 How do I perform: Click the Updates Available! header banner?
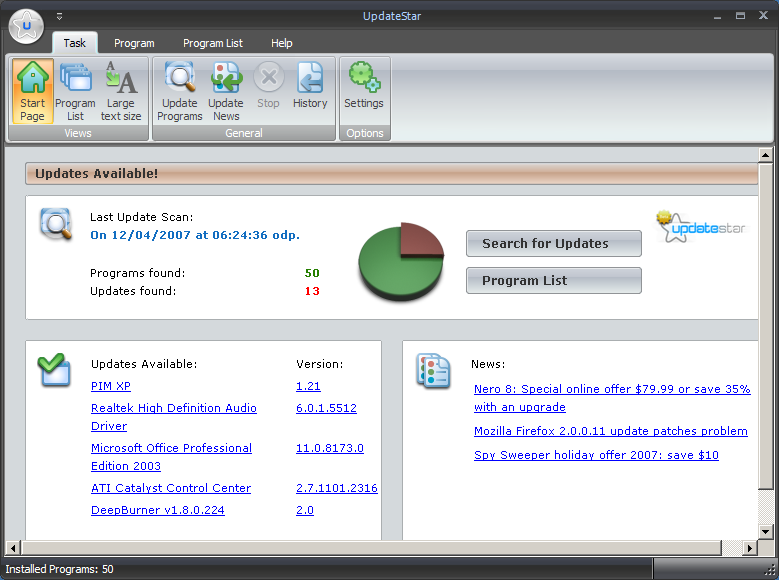391,173
